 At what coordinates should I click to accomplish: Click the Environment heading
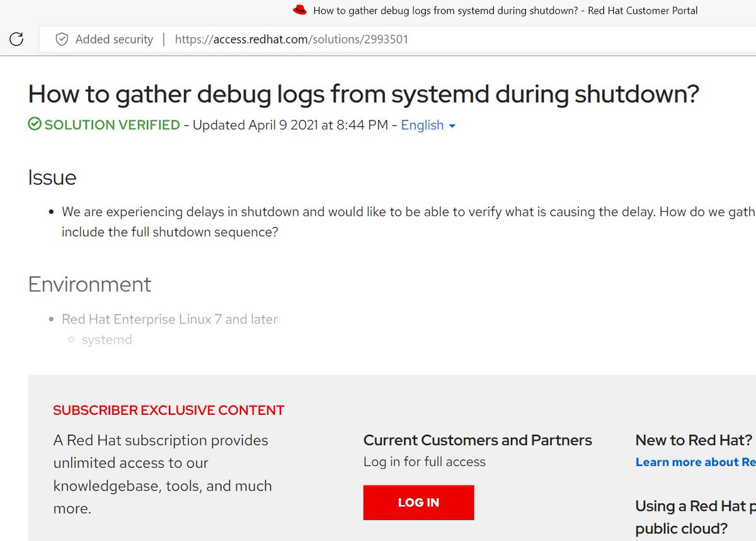coord(89,284)
